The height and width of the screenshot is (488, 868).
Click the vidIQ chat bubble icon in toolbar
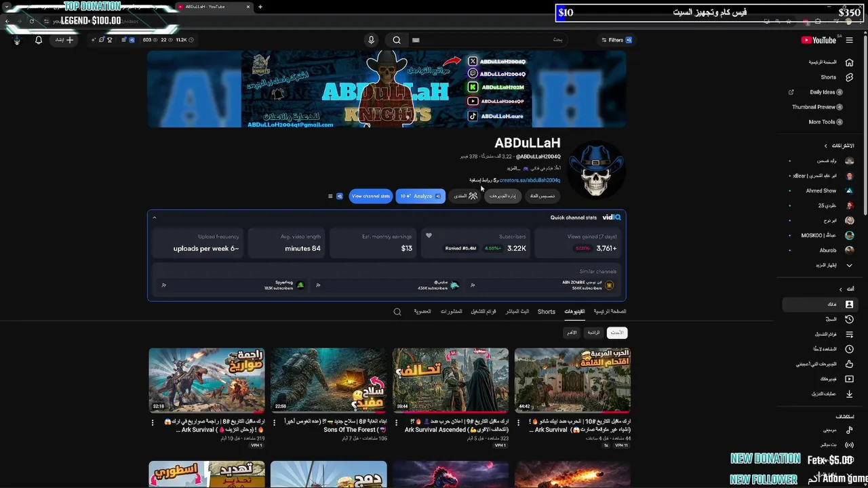pos(101,40)
